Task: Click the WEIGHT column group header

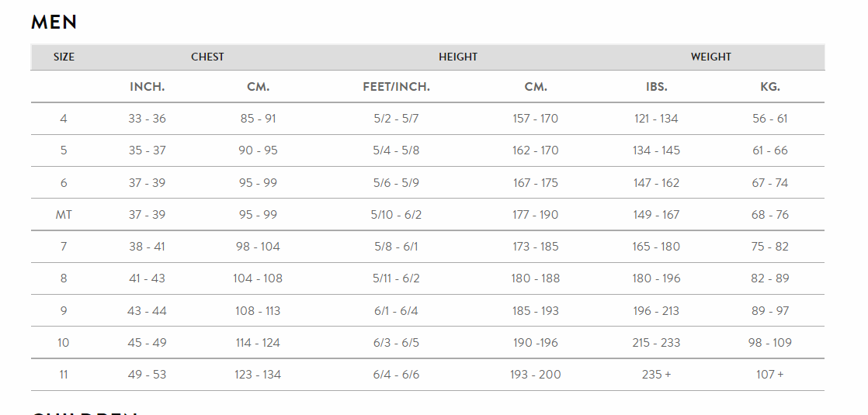Action: (710, 57)
